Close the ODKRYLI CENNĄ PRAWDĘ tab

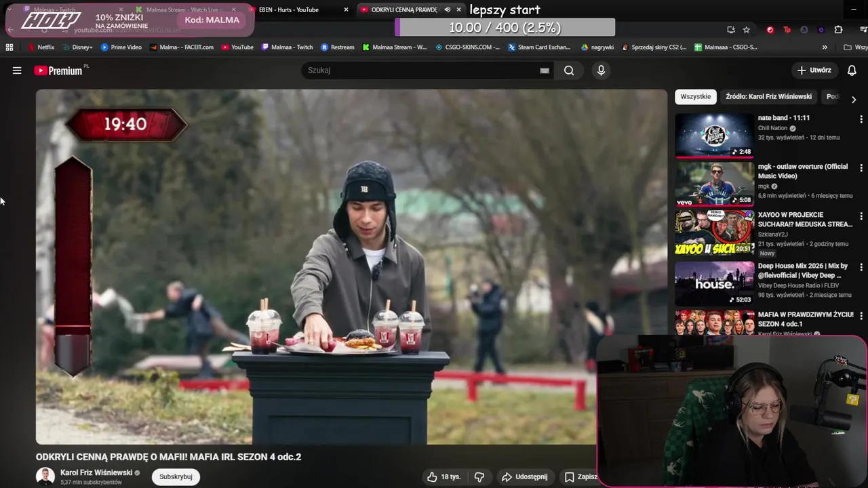[459, 9]
